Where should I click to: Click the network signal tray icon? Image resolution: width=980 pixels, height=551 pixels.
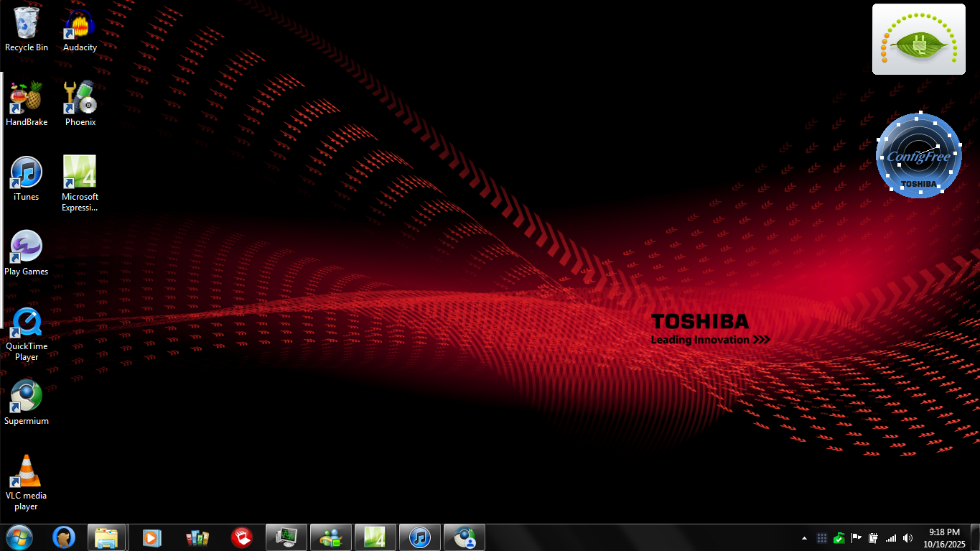click(891, 538)
